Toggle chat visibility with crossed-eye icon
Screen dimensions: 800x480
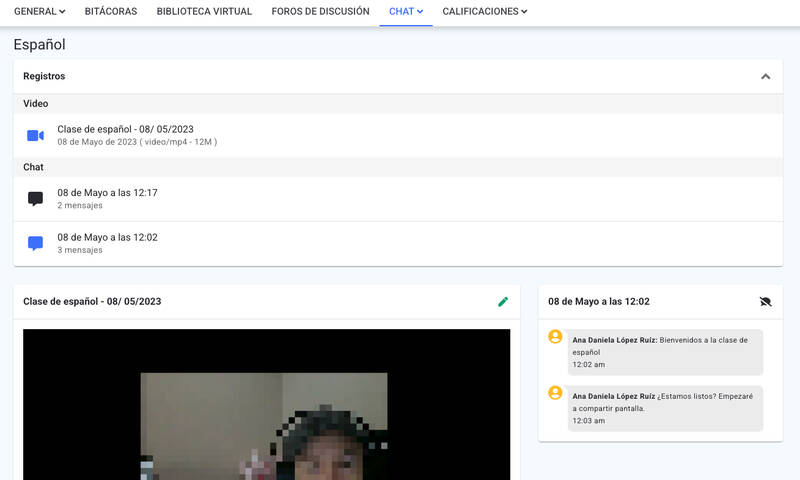pyautogui.click(x=765, y=301)
